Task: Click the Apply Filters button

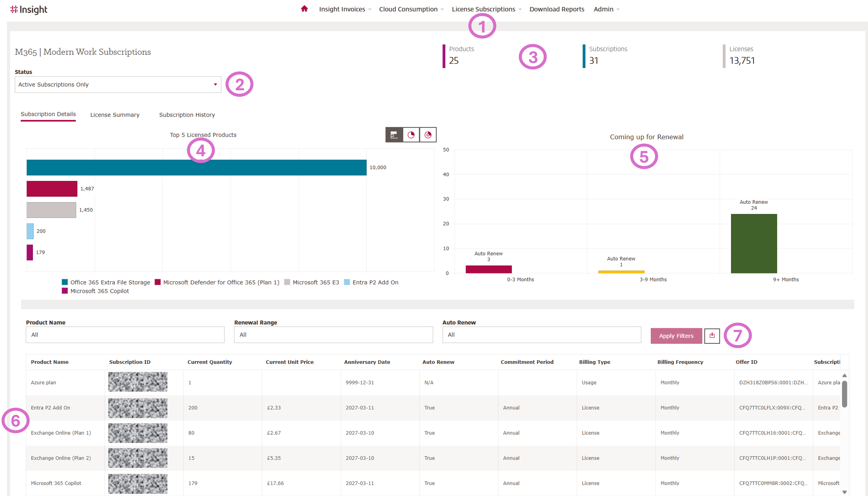Action: point(676,336)
